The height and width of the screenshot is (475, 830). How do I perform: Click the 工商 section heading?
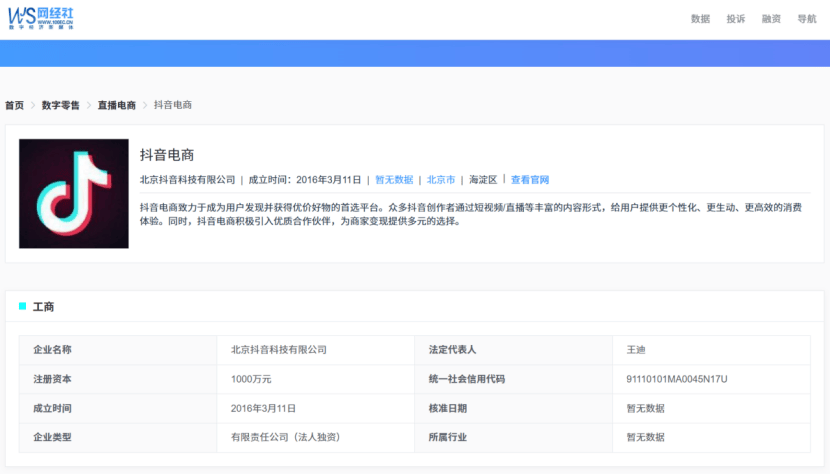tap(43, 307)
